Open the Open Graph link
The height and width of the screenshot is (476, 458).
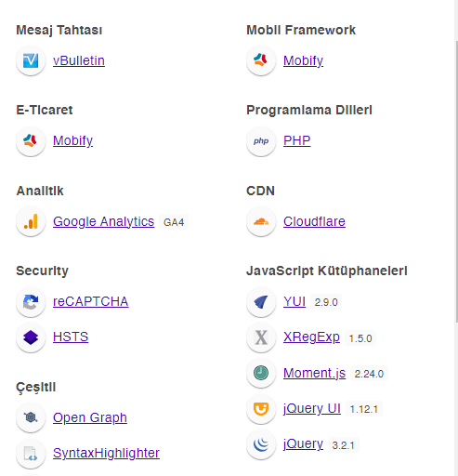point(90,417)
